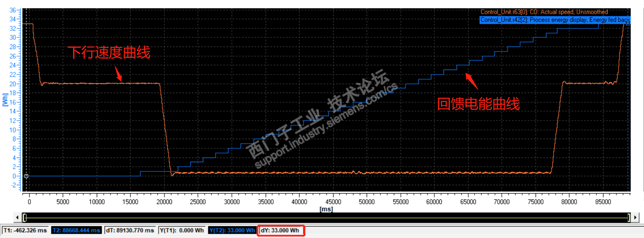Viewport: 644px width, 238px height.
Task: Click the left handle of zoom range bar
Action: click(x=24, y=217)
